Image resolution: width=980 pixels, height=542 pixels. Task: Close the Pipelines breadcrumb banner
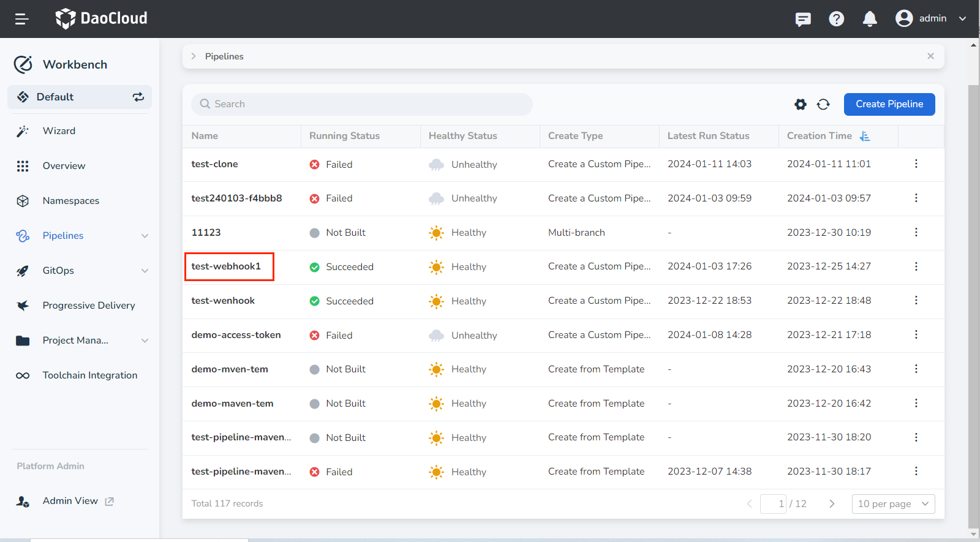point(930,56)
